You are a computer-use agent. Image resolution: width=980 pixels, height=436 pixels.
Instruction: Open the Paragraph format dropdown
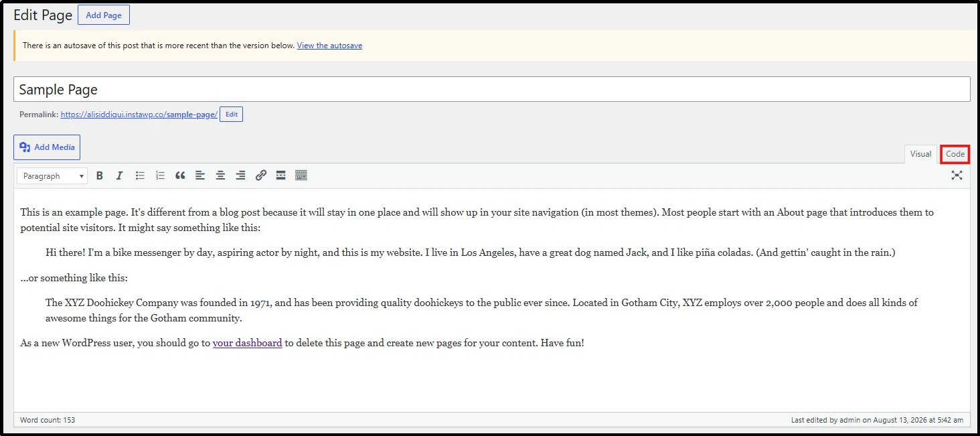[52, 176]
